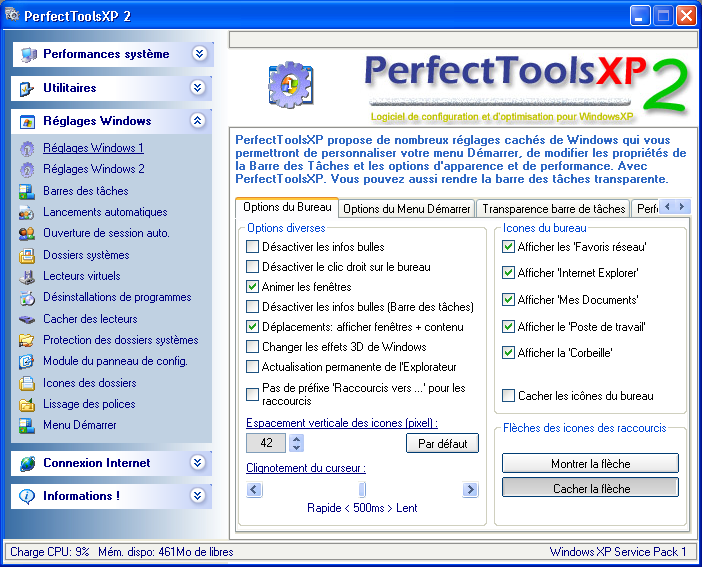Click Cacher la flèche button
The width and height of the screenshot is (702, 567).
point(590,488)
